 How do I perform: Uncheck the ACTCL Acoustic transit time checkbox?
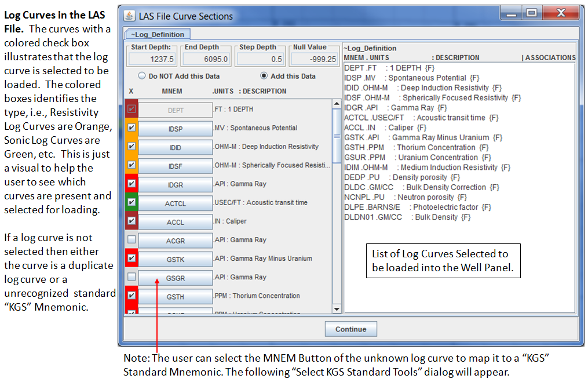pos(132,202)
